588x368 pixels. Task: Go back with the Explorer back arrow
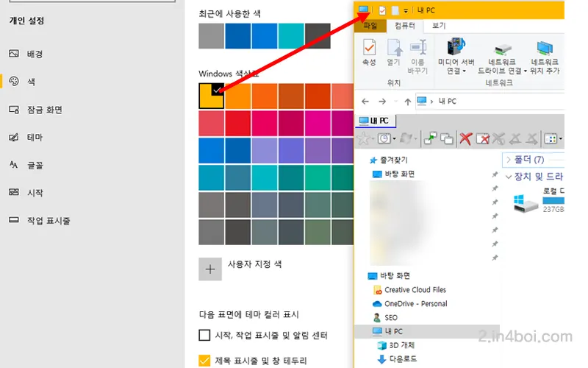point(365,102)
